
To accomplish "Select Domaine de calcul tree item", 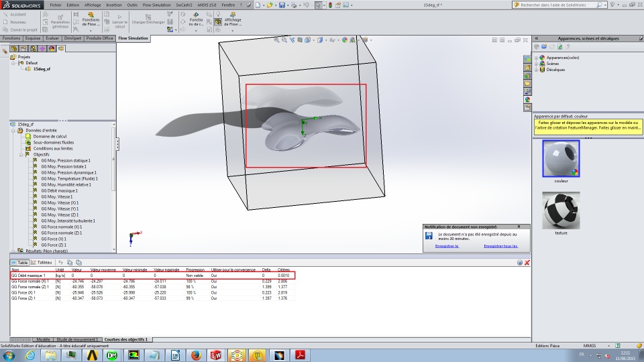I will 50,136.
